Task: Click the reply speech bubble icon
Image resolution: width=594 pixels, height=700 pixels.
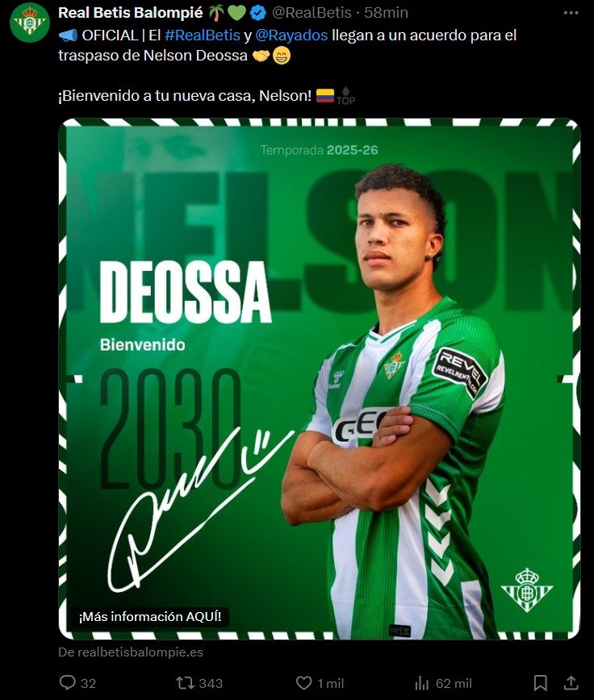Action: 68,682
